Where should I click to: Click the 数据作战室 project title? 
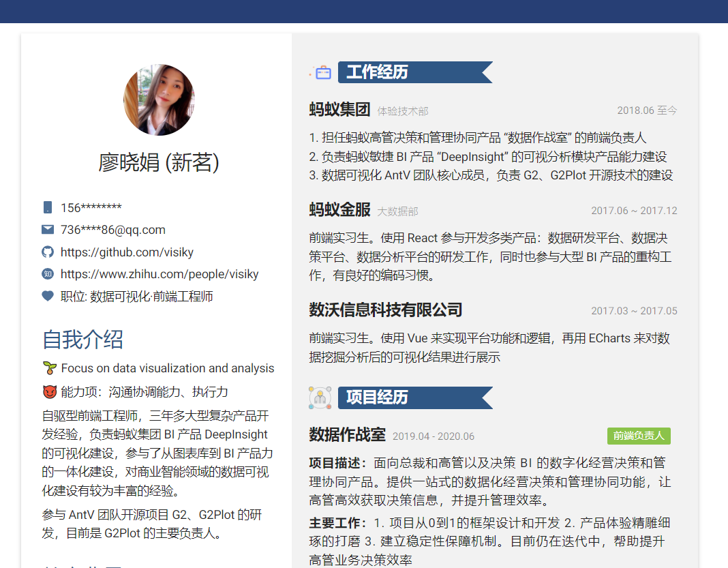pyautogui.click(x=347, y=435)
